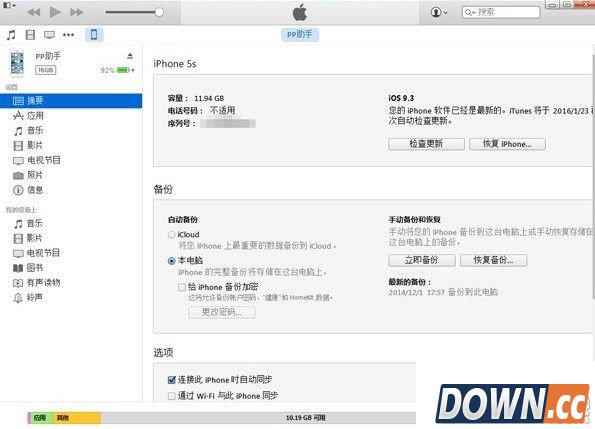Screen dimensions: 595x429
Task: Click 恢复备份... restore backup button
Action: (493, 260)
